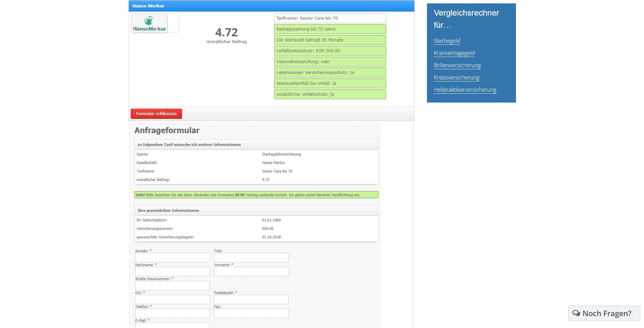Viewport: 644px width, 328px height.
Task: Click the green Info notice bar
Action: (256, 195)
